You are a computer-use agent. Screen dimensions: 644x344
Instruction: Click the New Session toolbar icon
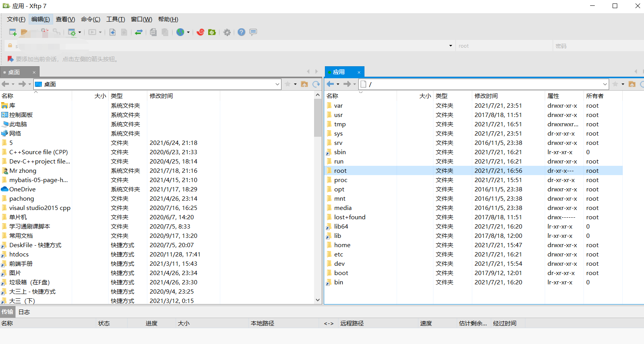pos(13,32)
